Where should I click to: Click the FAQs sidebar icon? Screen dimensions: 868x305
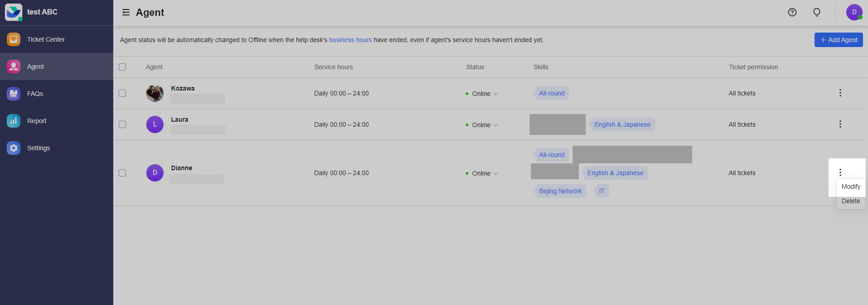coord(14,94)
